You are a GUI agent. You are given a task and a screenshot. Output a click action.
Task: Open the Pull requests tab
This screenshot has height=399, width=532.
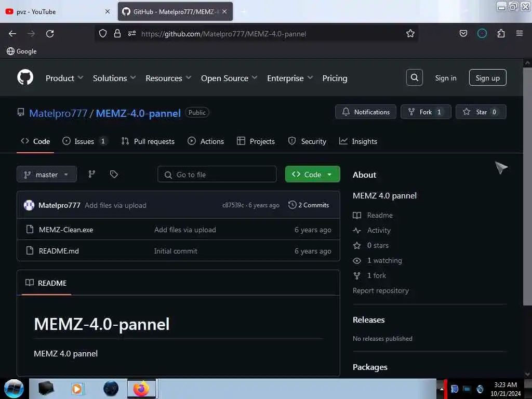pos(148,141)
